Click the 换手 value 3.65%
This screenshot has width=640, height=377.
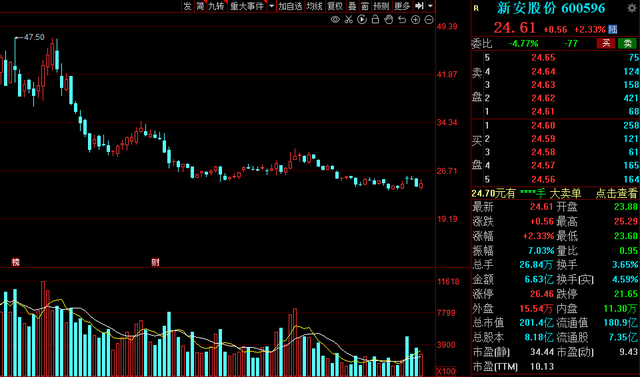625,265
